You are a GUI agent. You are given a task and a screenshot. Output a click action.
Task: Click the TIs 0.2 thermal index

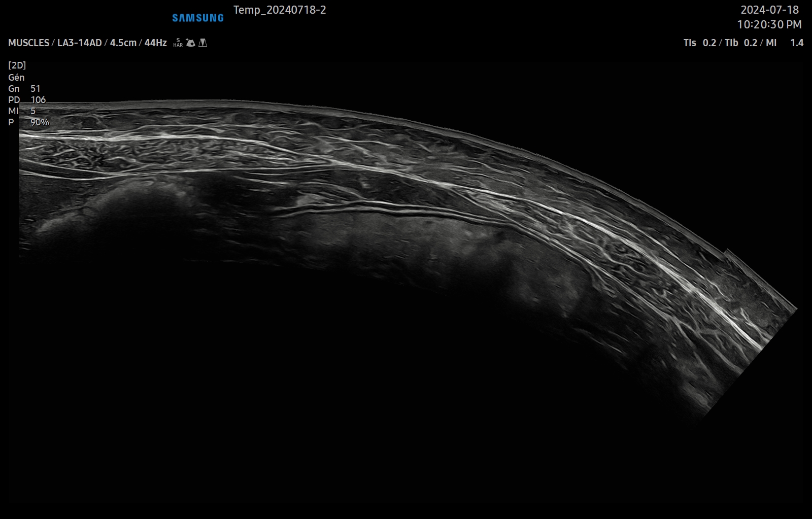(x=700, y=43)
